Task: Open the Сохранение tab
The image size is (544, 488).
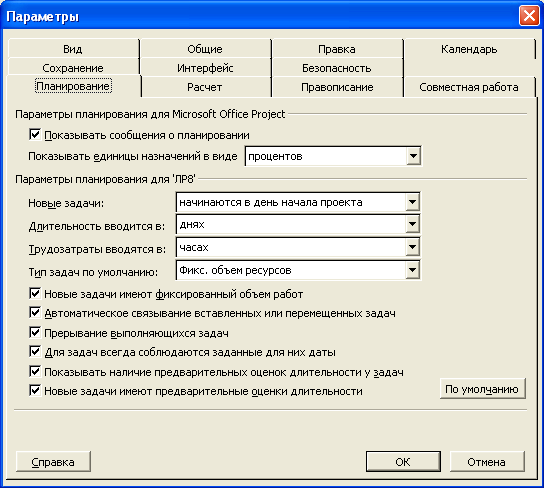Action: [x=73, y=68]
